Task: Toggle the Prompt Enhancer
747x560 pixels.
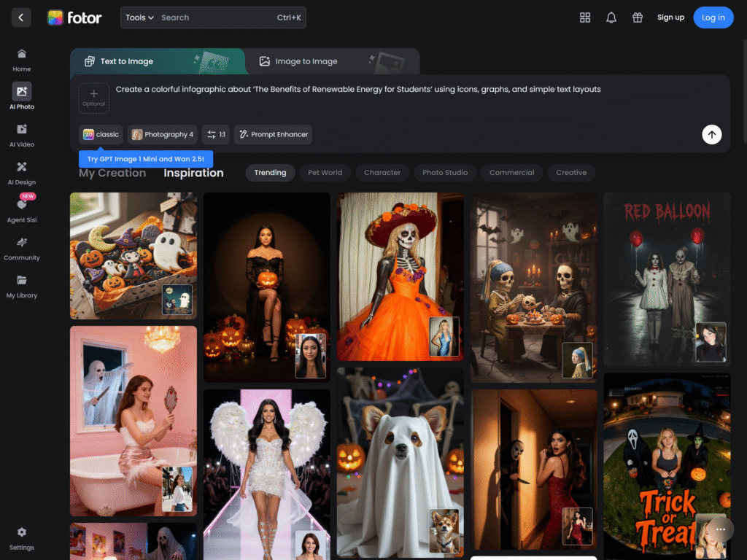Action: [x=274, y=134]
